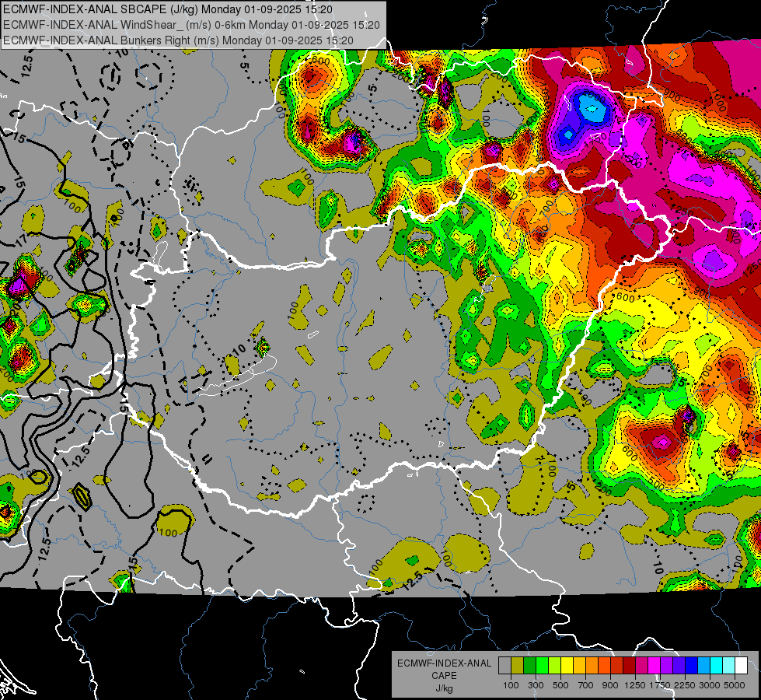Image resolution: width=761 pixels, height=700 pixels.
Task: Click the Bunkers Right header line
Action: pos(178,40)
